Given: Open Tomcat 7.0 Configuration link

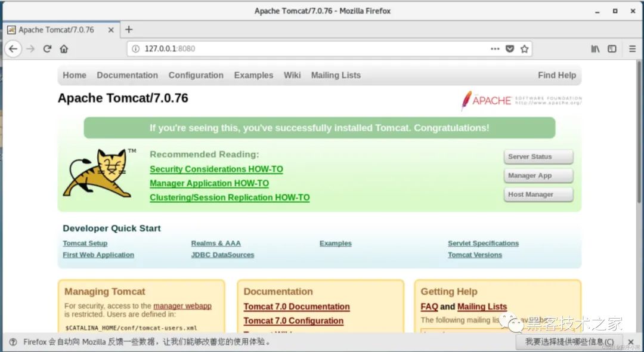Looking at the screenshot, I should pos(293,321).
